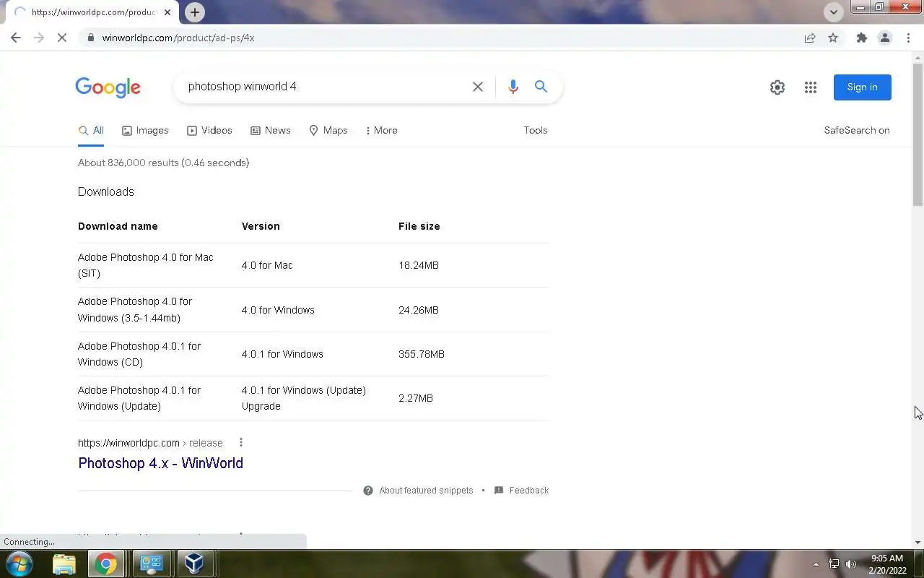Click the Feedback link
This screenshot has width=924, height=578.
point(521,491)
